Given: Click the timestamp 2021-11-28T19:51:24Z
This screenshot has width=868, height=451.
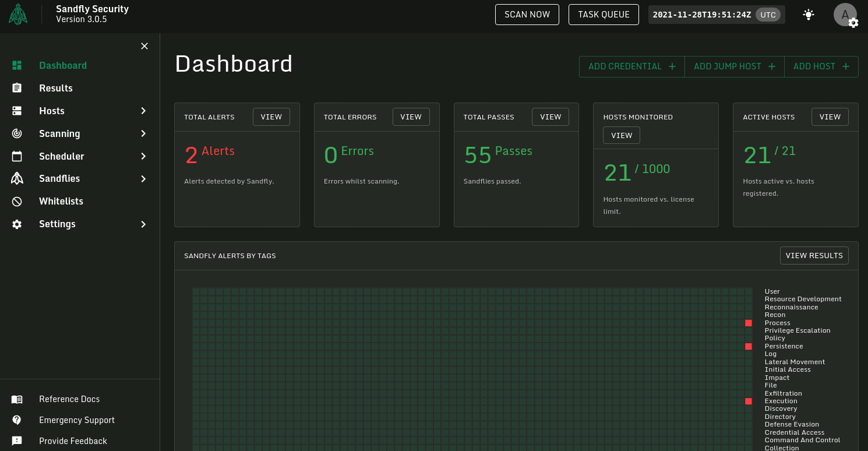Looking at the screenshot, I should pyautogui.click(x=702, y=15).
